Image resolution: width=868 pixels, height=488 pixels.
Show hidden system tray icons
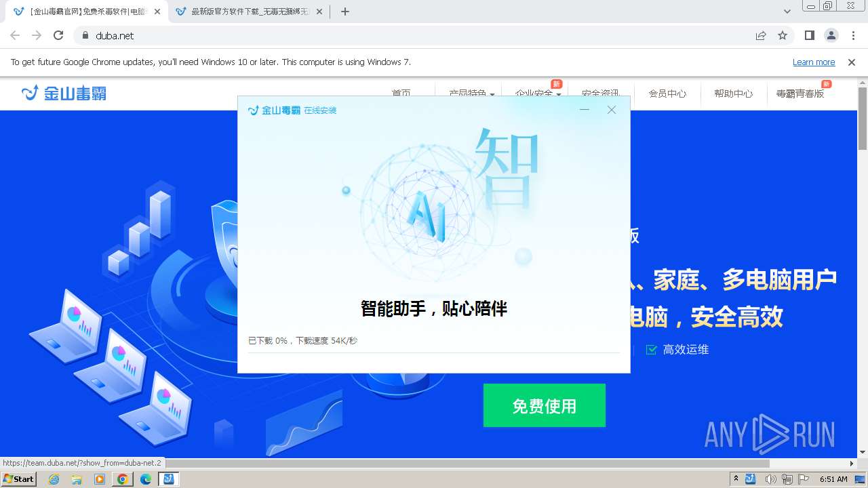(736, 479)
